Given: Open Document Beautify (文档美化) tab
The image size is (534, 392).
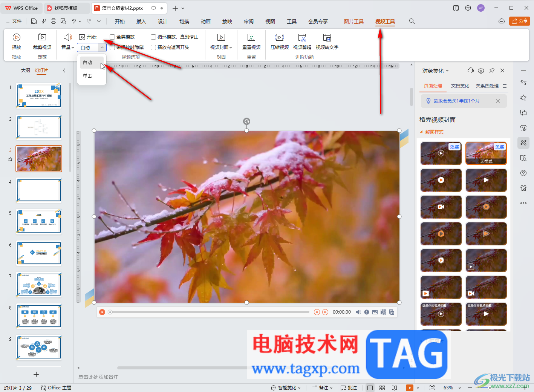Looking at the screenshot, I should tap(460, 86).
